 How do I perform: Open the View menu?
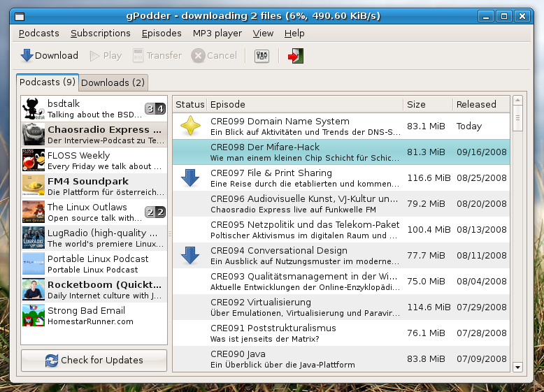pos(263,34)
